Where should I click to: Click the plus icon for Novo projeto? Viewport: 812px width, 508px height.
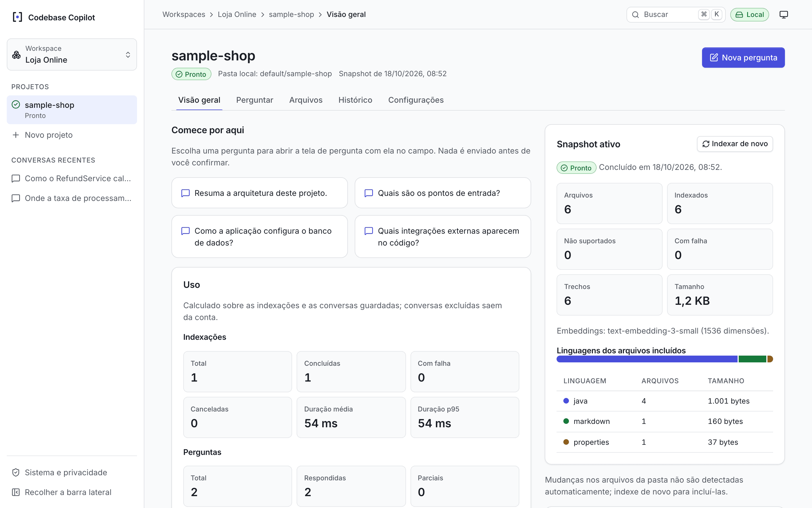(16, 135)
